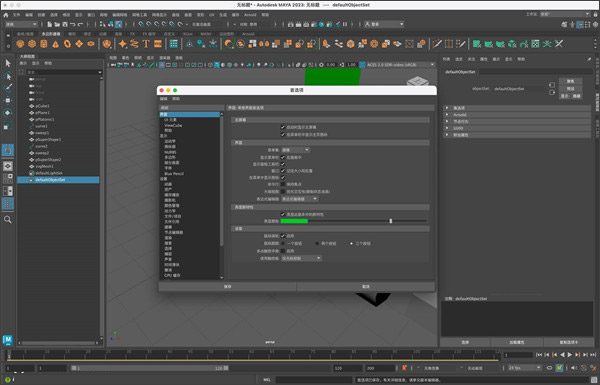Click the home icon in menu bar

[x=5, y=15]
